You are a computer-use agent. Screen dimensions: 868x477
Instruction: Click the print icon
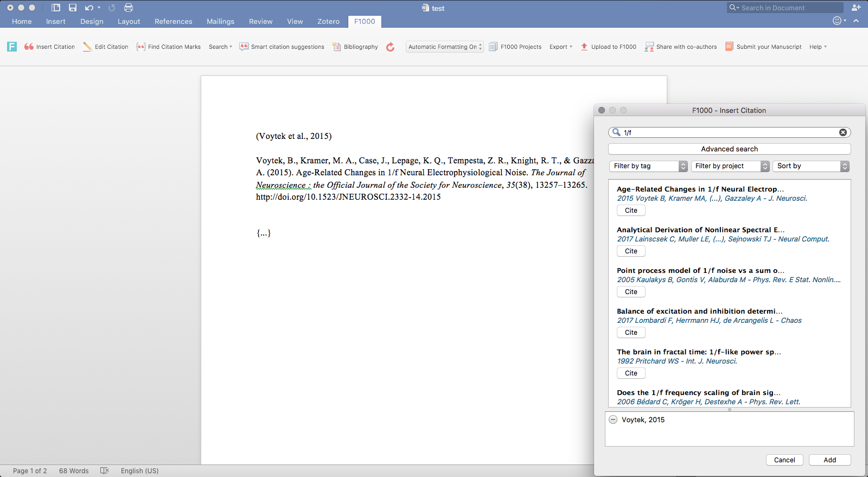click(129, 8)
